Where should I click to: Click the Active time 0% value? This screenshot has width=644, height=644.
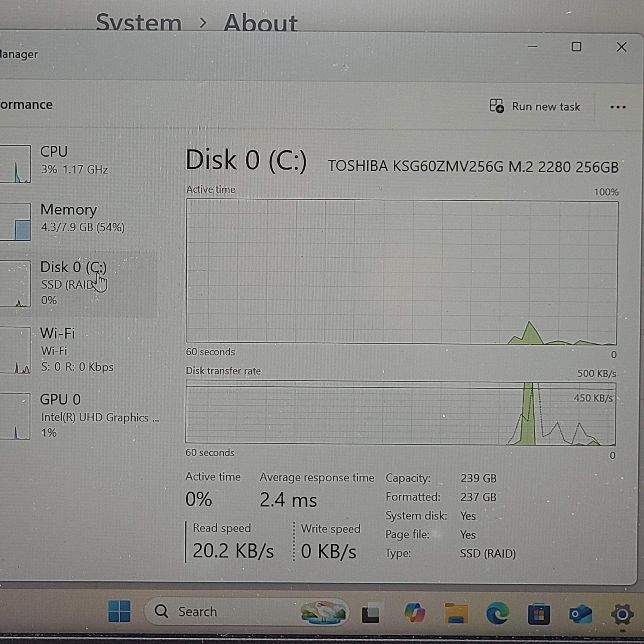[x=198, y=500]
